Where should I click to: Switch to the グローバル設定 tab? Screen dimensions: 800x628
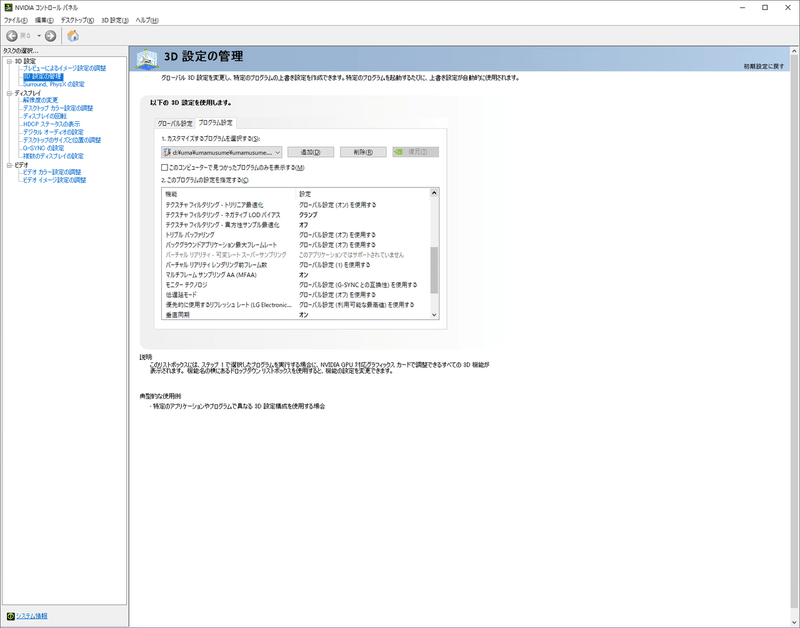pyautogui.click(x=175, y=123)
